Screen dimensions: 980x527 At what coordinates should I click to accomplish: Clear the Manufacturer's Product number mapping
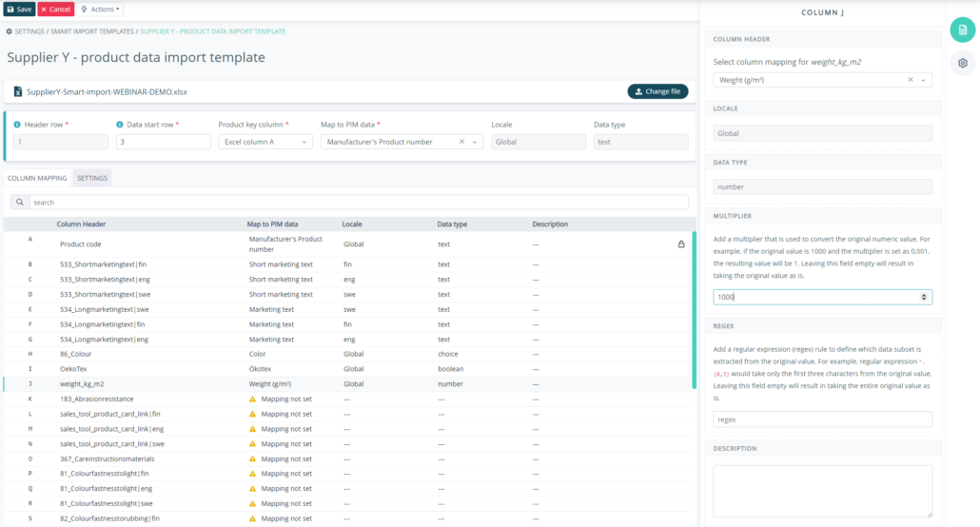click(x=461, y=142)
